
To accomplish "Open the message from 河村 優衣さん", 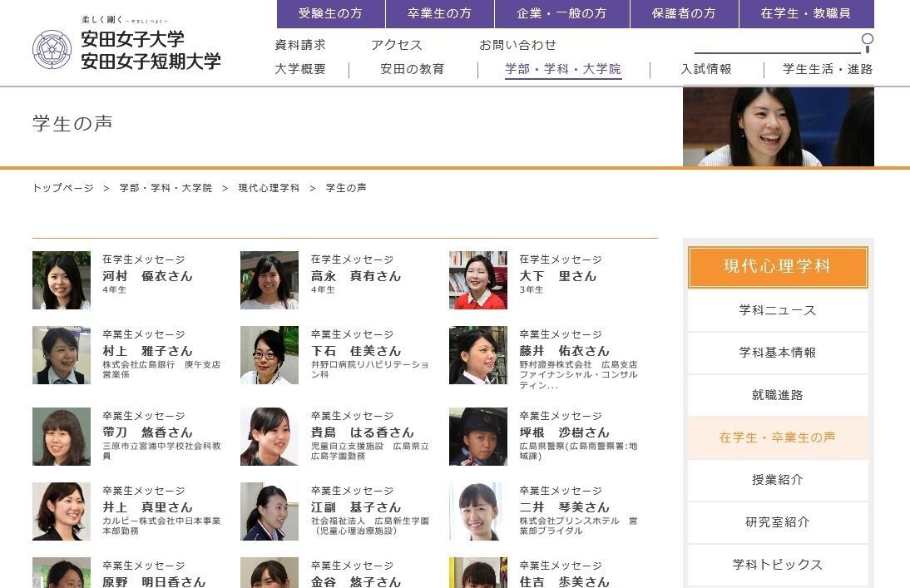I will point(147,276).
